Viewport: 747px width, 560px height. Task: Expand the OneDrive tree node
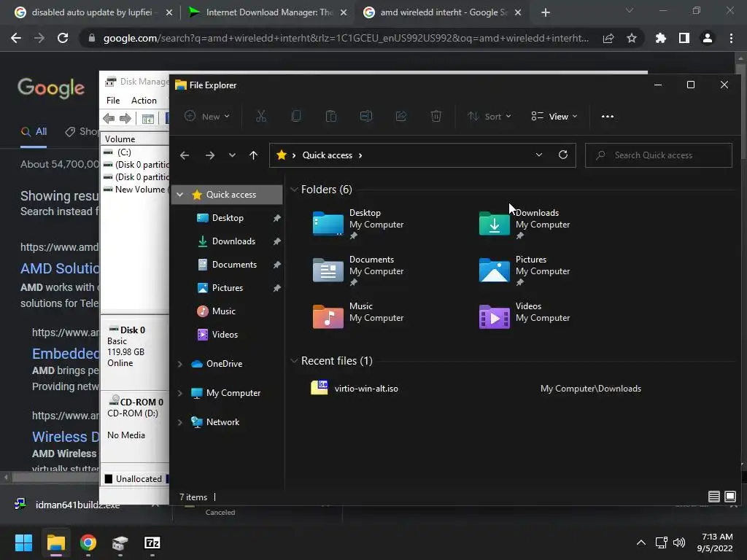click(x=180, y=364)
